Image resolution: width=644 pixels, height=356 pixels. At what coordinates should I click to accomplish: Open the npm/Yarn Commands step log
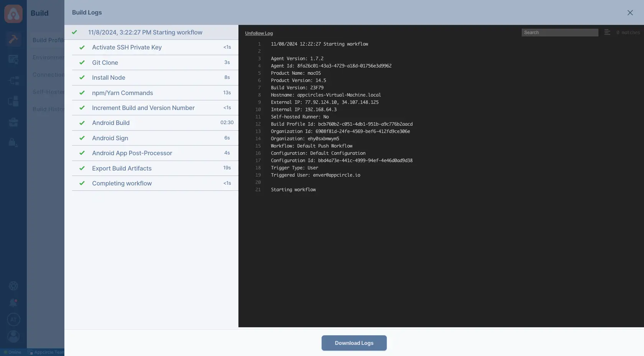coord(155,93)
